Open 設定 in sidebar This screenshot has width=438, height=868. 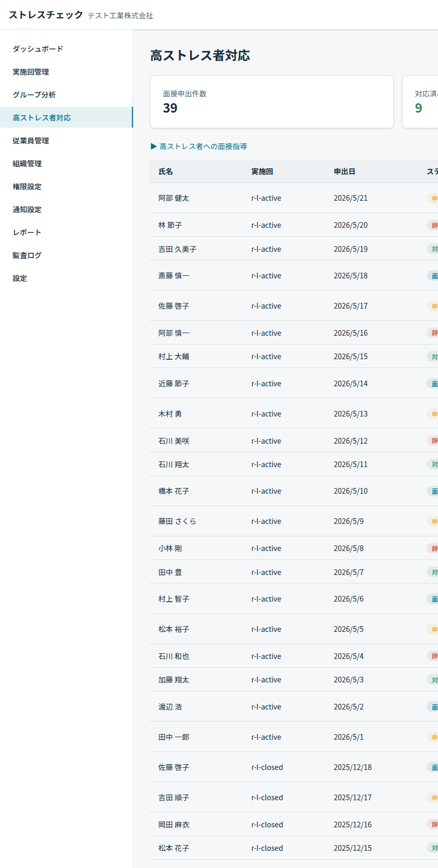pos(20,278)
